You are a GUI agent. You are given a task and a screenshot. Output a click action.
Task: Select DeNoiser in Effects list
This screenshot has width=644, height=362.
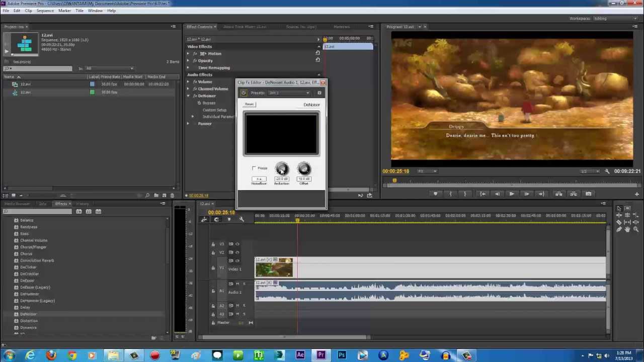pos(29,314)
